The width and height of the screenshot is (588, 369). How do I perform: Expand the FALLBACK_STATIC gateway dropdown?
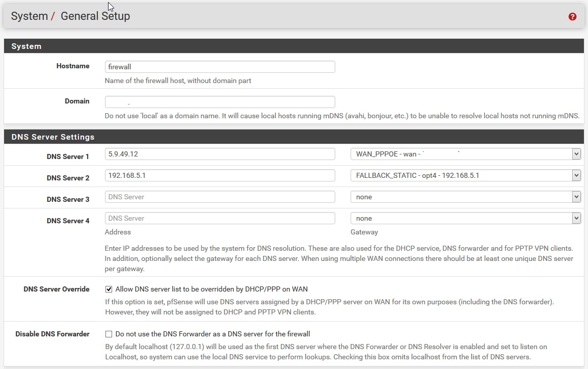coord(465,175)
